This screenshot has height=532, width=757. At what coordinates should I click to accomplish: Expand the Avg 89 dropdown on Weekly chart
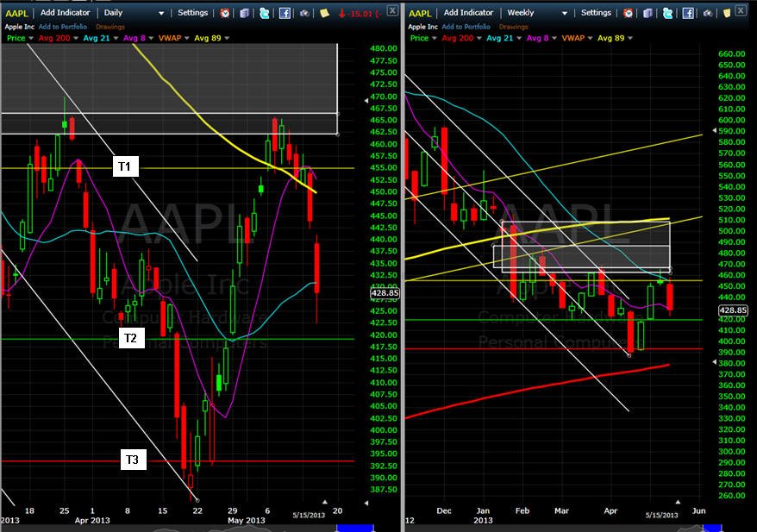coord(630,38)
